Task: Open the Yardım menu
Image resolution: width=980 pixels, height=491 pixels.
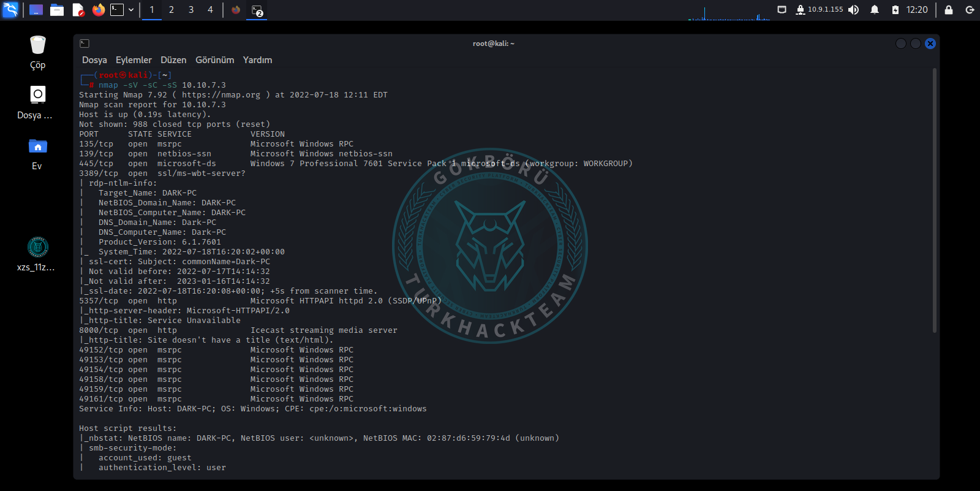Action: point(257,60)
